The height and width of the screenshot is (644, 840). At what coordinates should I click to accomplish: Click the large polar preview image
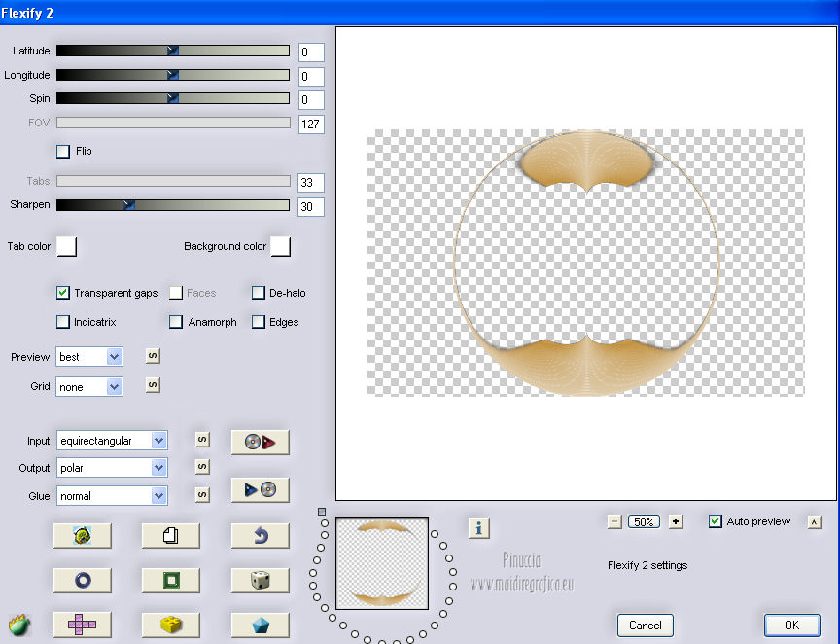click(586, 264)
